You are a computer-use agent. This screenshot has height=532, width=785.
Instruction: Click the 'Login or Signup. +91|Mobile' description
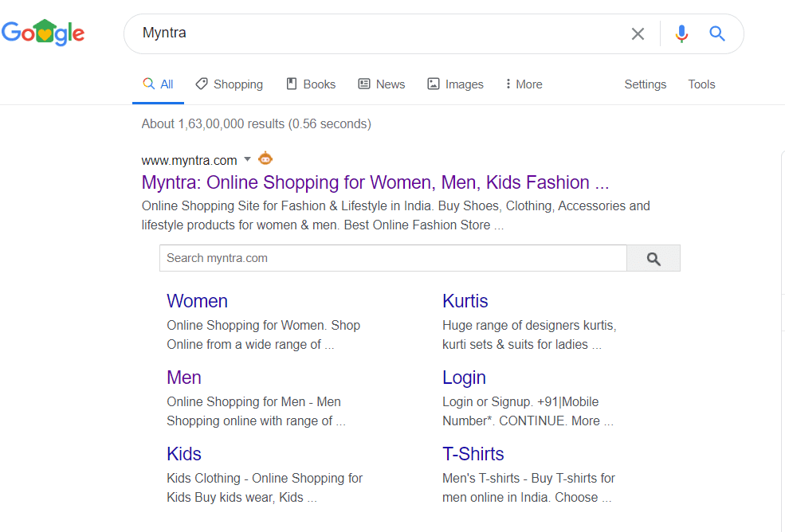point(528,412)
